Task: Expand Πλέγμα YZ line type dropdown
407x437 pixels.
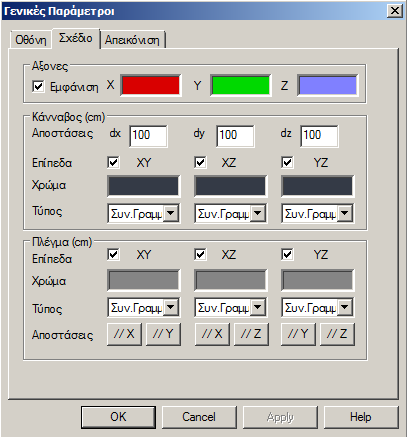Action: tap(345, 307)
